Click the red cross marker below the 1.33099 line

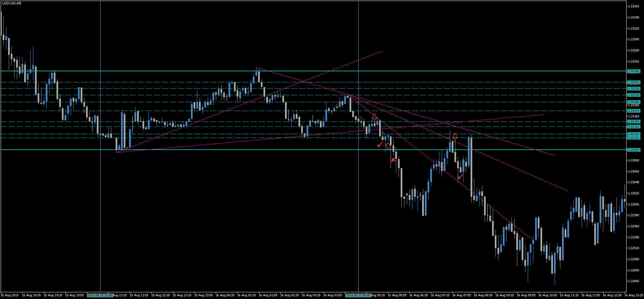click(x=393, y=160)
